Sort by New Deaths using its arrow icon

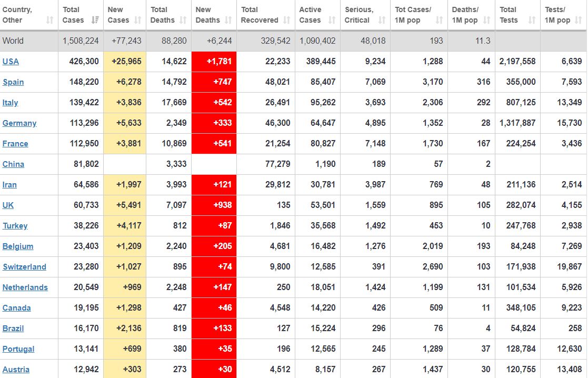pyautogui.click(x=228, y=21)
